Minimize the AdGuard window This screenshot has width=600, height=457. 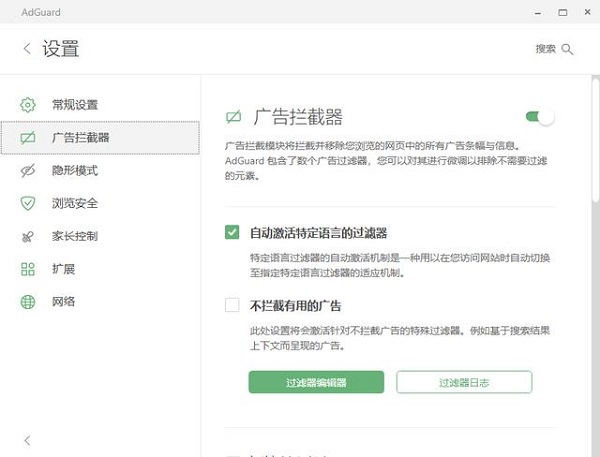[x=538, y=13]
